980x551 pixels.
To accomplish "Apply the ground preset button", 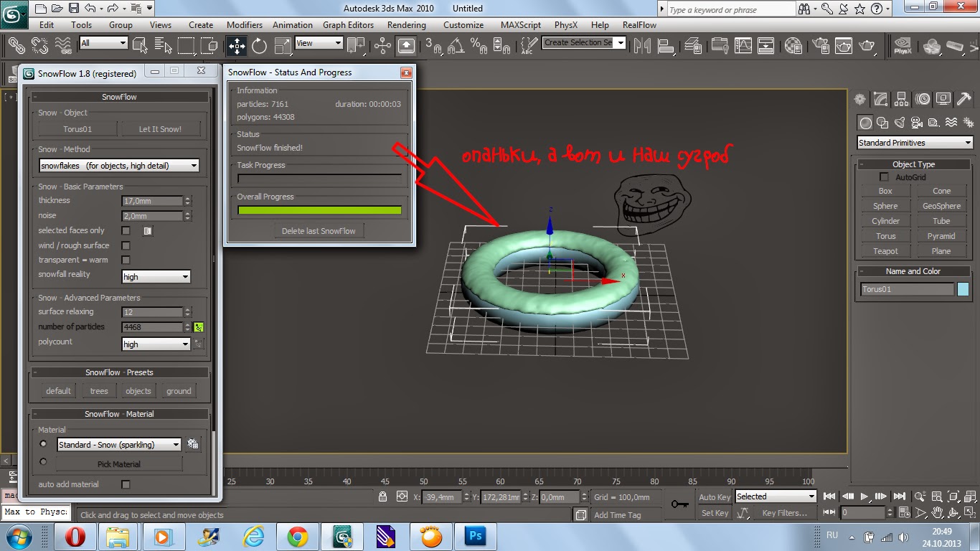I will [179, 391].
